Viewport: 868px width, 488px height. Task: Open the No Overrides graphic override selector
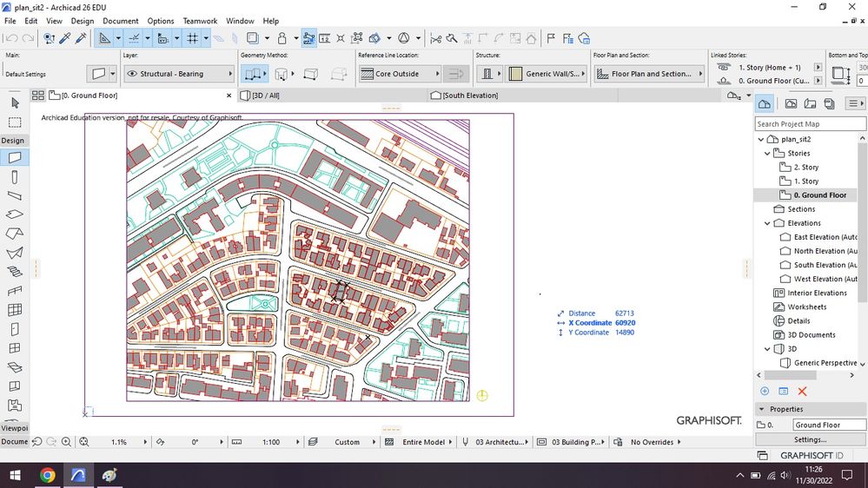[652, 442]
